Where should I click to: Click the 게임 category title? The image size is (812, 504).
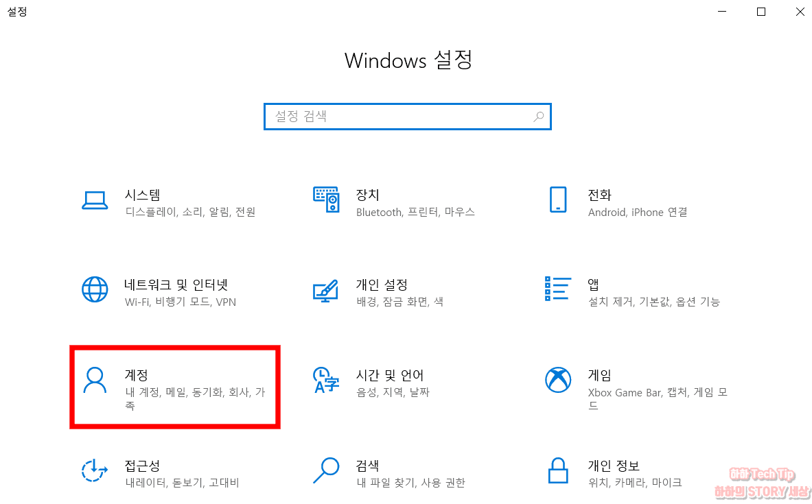coord(600,375)
